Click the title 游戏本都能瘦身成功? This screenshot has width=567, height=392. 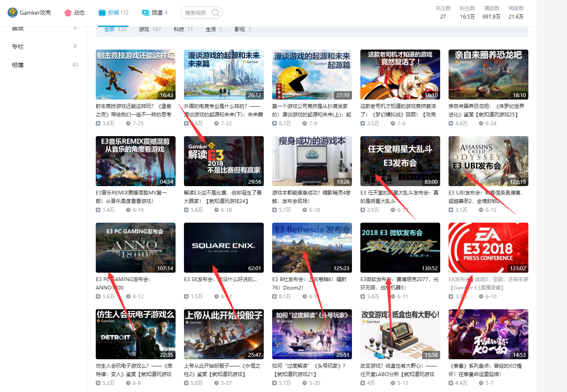[312, 197]
